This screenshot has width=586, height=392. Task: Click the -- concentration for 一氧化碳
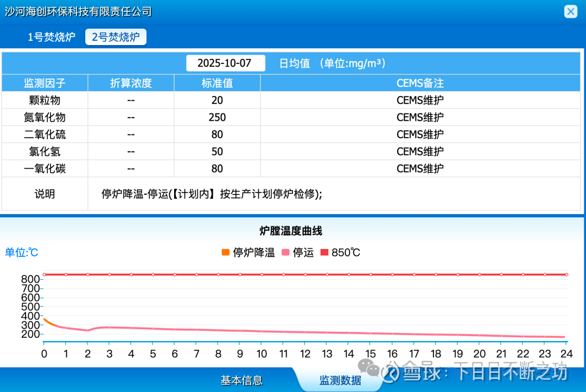point(131,169)
